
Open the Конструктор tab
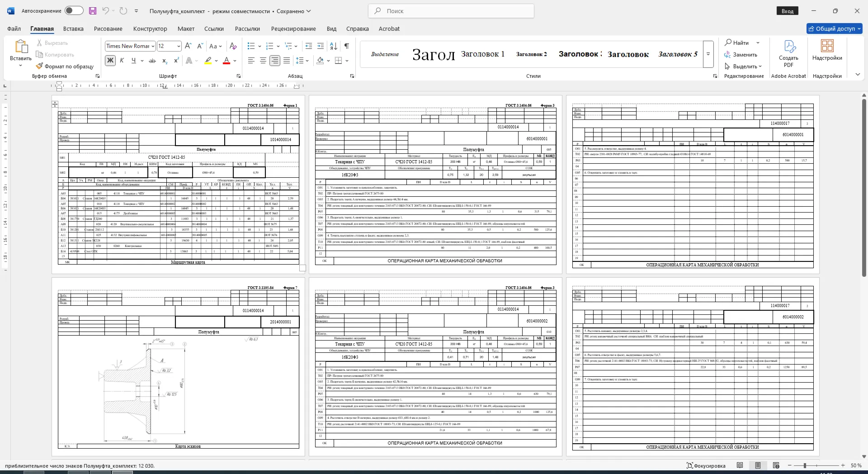point(150,28)
